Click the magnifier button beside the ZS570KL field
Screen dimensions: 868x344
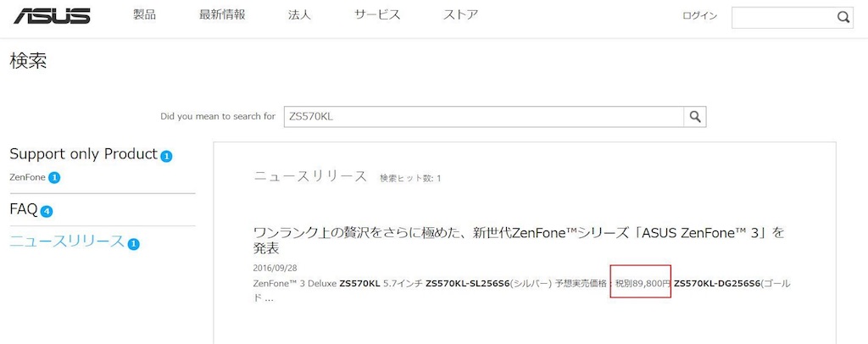pyautogui.click(x=695, y=117)
